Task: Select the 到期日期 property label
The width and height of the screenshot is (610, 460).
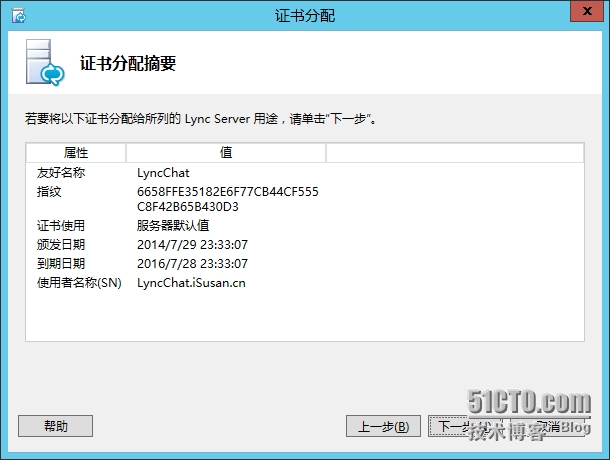Action: coord(61,263)
